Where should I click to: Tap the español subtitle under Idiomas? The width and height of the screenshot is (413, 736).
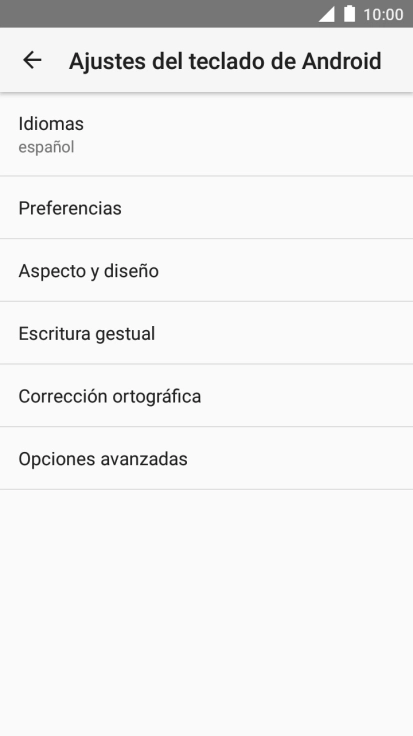[x=46, y=147]
